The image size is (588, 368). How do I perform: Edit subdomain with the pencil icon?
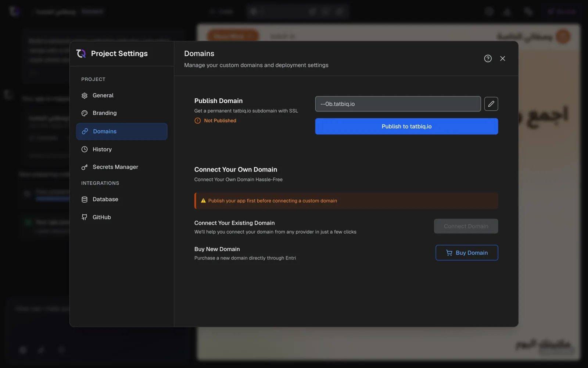pos(491,104)
